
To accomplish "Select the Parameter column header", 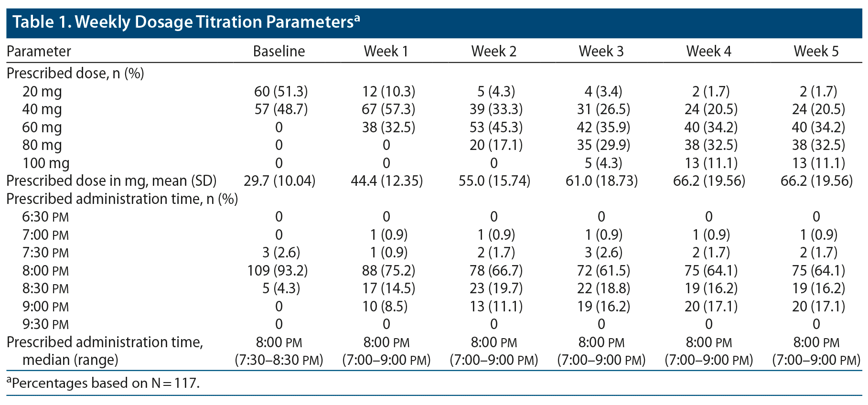I will pos(39,51).
